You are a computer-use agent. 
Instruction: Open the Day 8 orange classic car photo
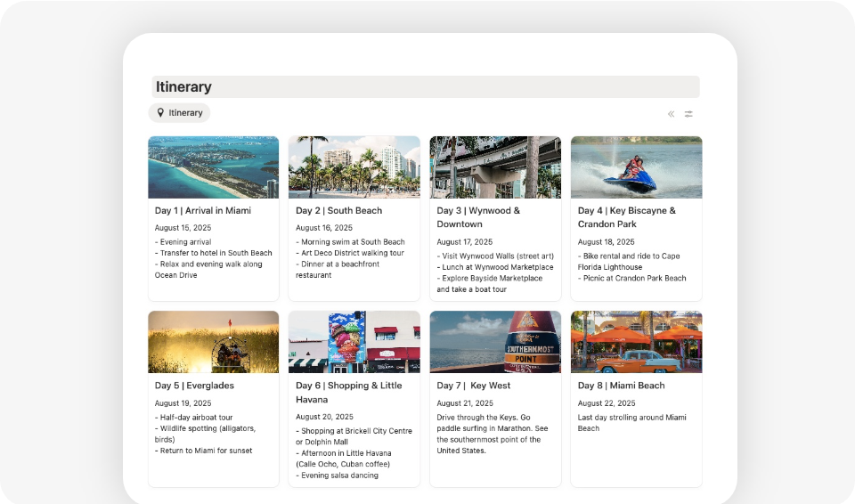point(636,342)
